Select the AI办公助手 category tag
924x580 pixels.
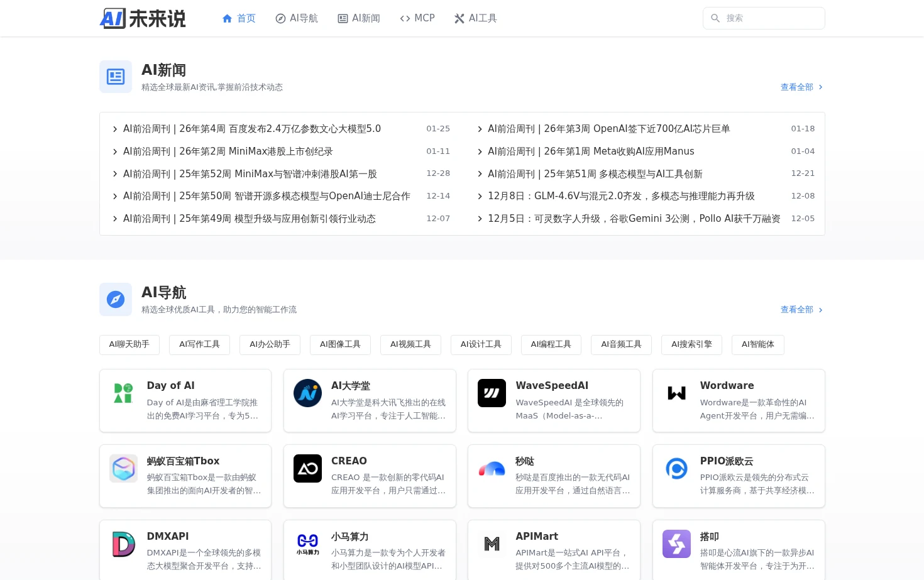tap(270, 344)
